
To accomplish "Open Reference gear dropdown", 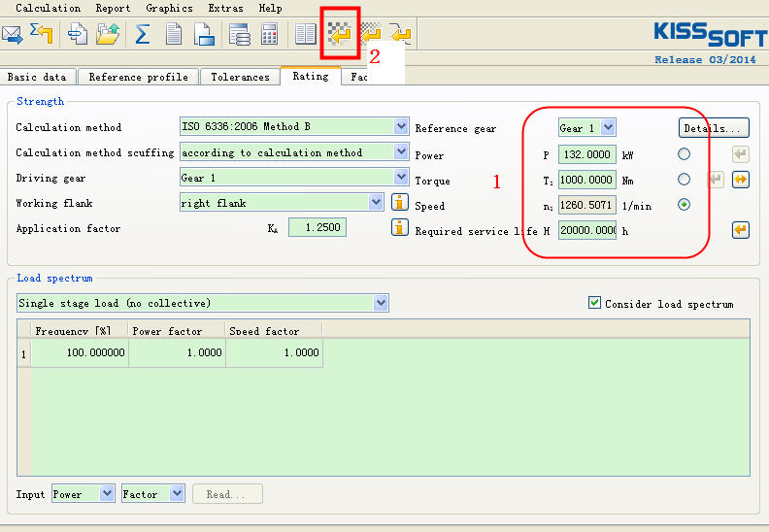I will (x=608, y=127).
